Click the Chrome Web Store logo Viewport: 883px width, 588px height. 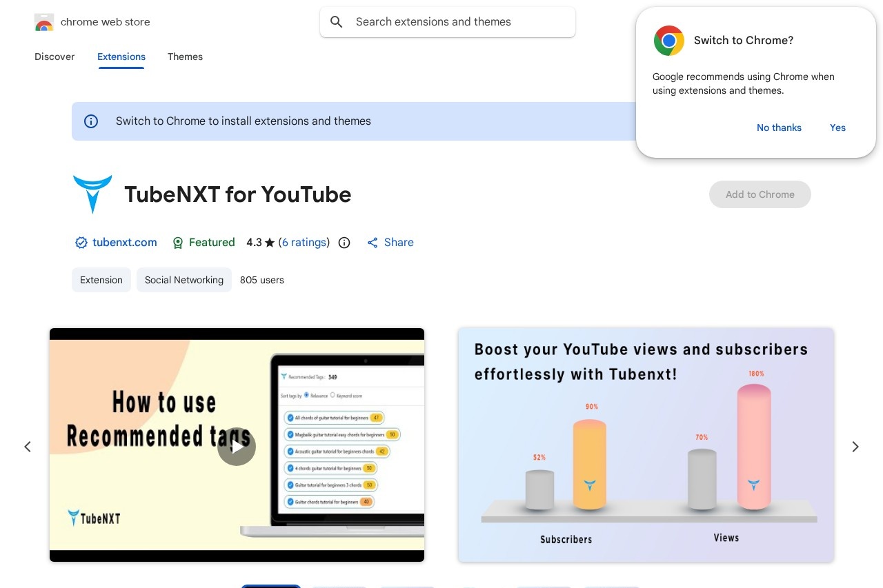(x=44, y=23)
